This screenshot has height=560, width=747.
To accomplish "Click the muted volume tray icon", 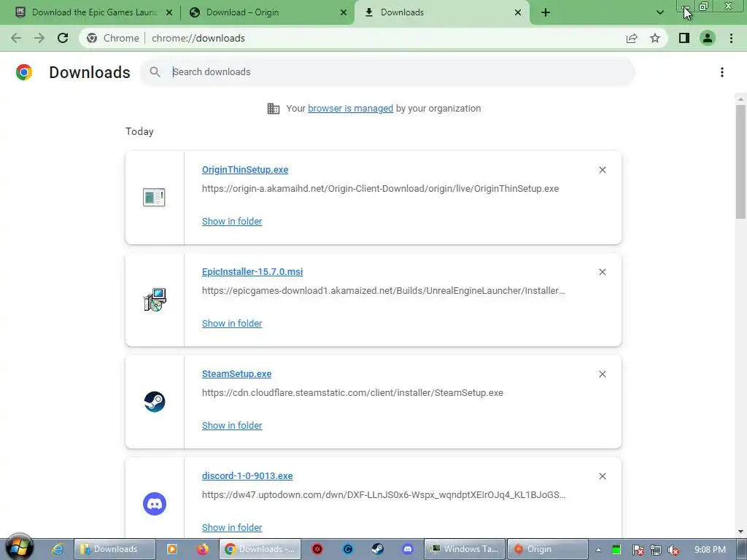I will (673, 550).
